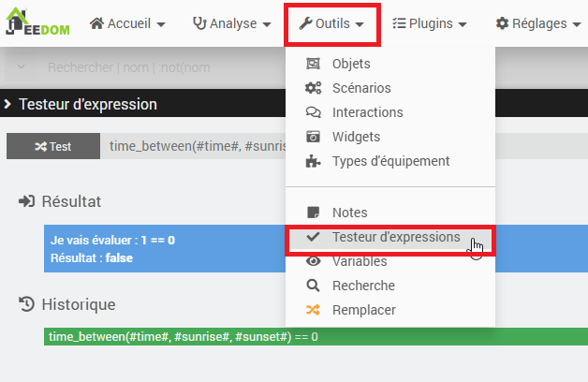
Task: Collapse the Outils menu
Action: point(332,23)
